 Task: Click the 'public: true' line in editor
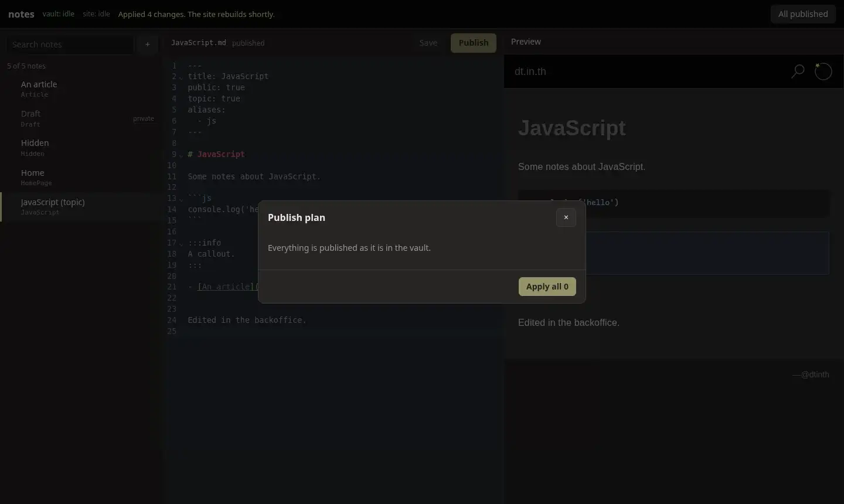[x=216, y=87]
